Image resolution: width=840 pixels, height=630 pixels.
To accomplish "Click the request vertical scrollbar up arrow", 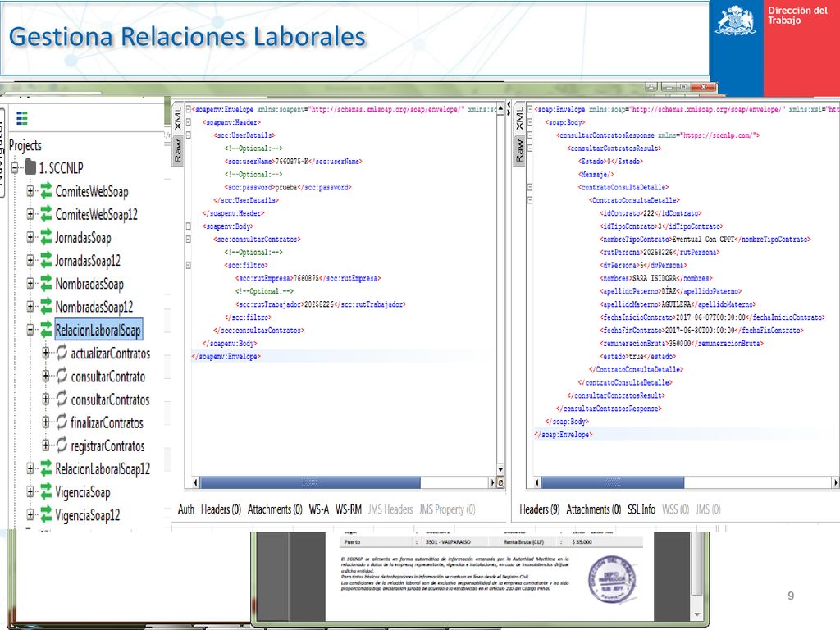I will pyautogui.click(x=500, y=109).
